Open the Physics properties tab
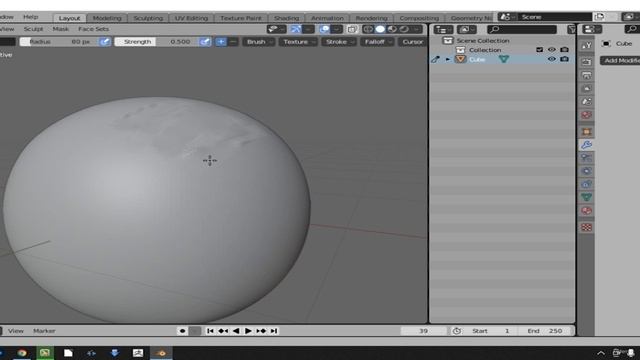 pyautogui.click(x=587, y=171)
